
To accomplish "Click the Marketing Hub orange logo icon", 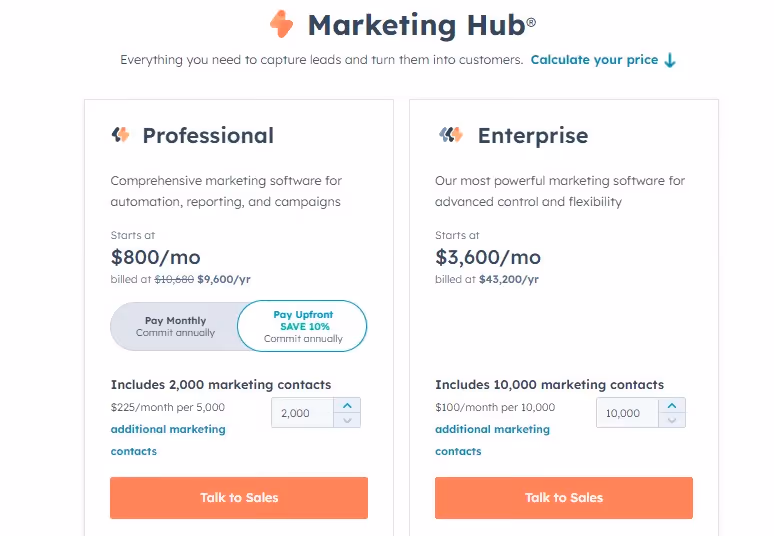I will coord(281,24).
